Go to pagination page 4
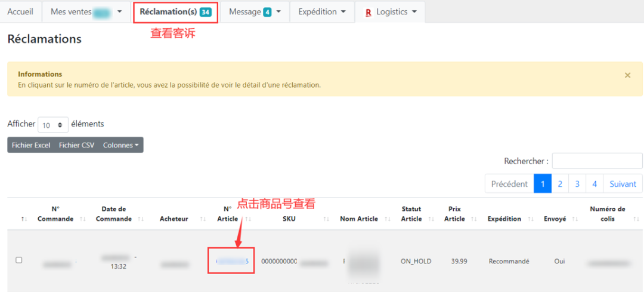The image size is (644, 292). [595, 184]
